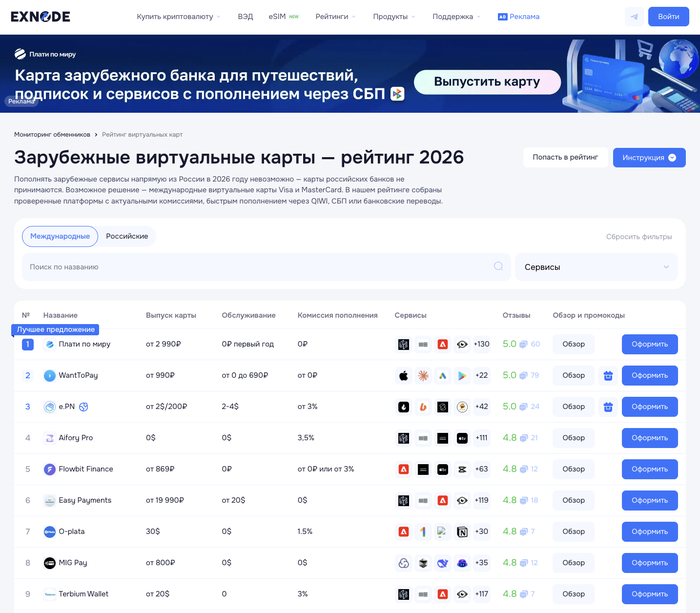
Task: Click the Terbium Wallet name
Action: [83, 594]
